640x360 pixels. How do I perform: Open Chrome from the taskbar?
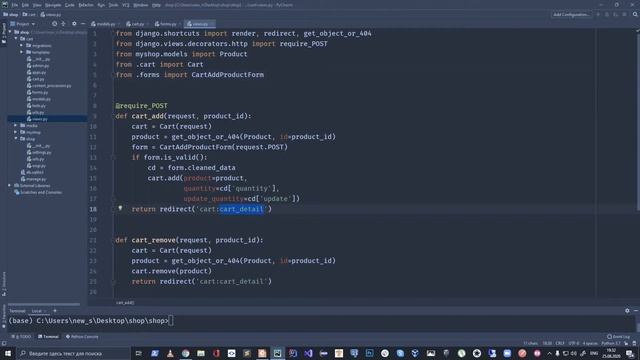pos(186,353)
